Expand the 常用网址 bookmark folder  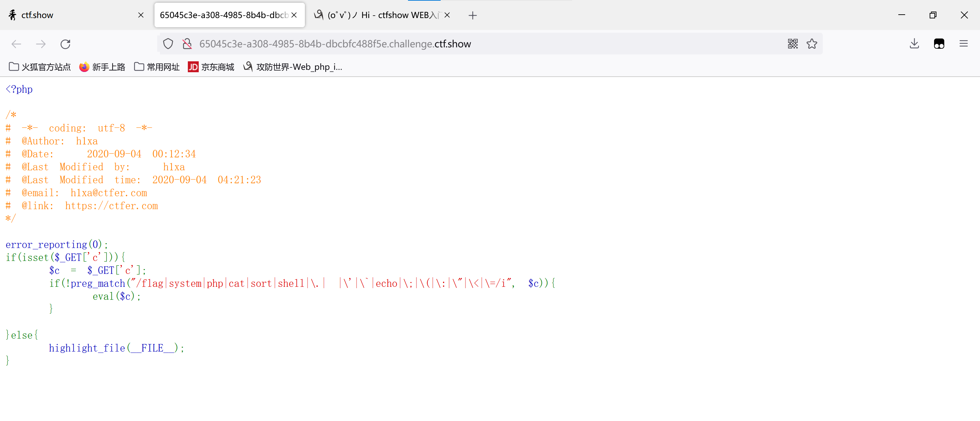(x=157, y=67)
